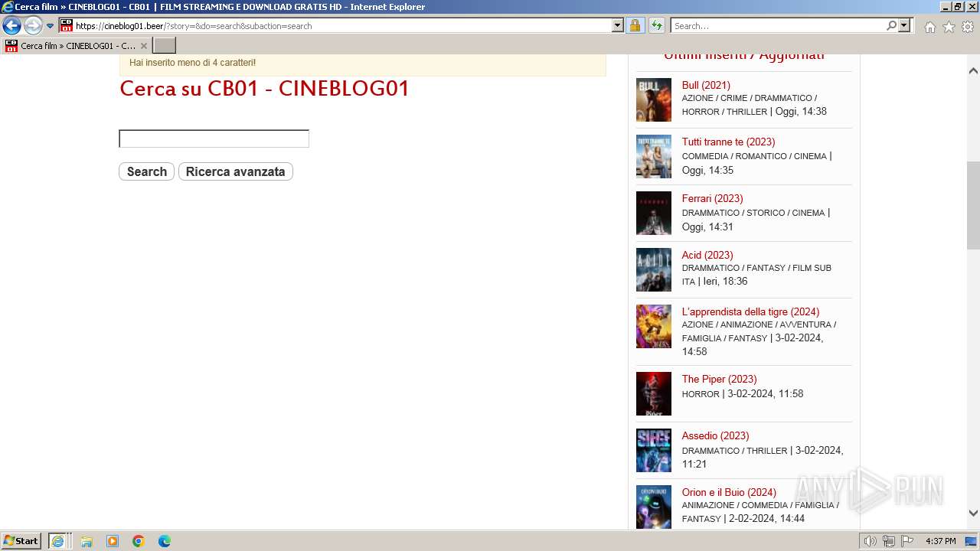The width and height of the screenshot is (980, 551).
Task: Close the CINEBLOG01 tab
Action: 143,46
